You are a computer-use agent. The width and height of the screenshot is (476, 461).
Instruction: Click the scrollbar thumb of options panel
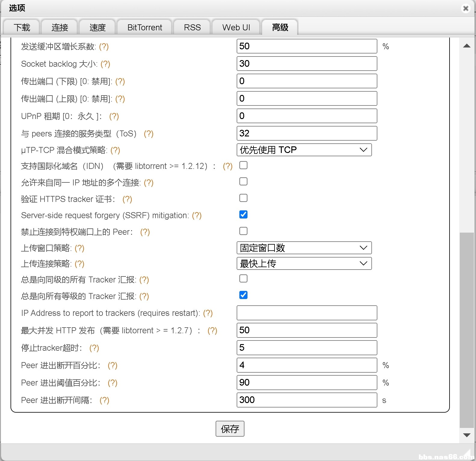coord(467,330)
